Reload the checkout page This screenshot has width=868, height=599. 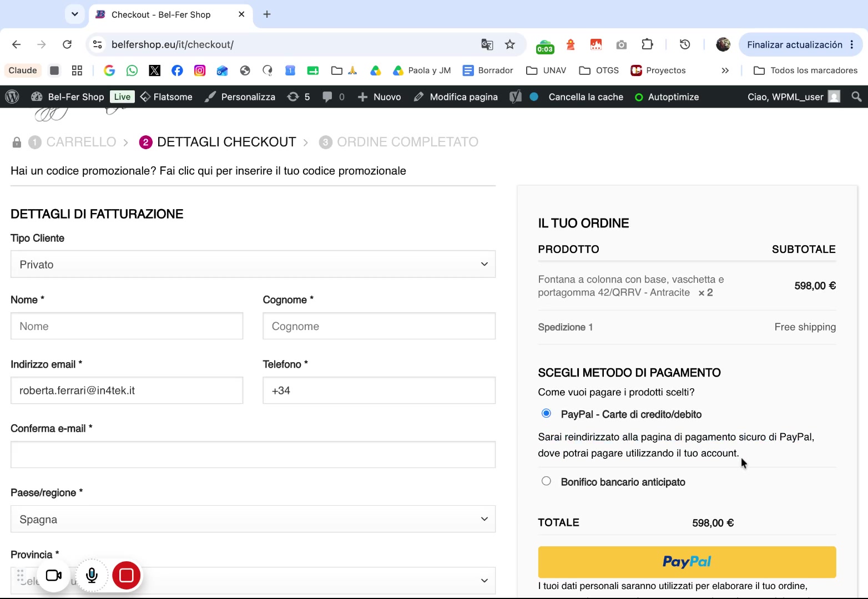coord(67,44)
